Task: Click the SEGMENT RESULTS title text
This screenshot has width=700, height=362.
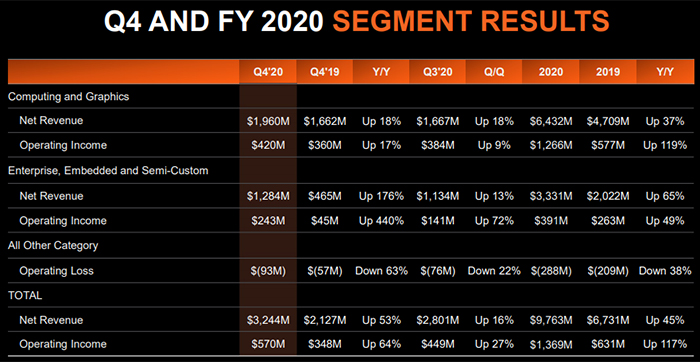Action: (x=471, y=21)
